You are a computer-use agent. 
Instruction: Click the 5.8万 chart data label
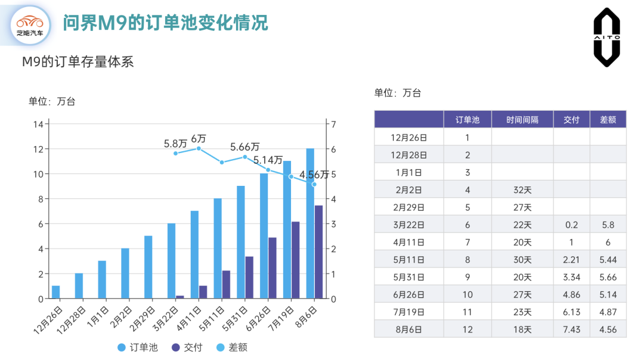175,144
